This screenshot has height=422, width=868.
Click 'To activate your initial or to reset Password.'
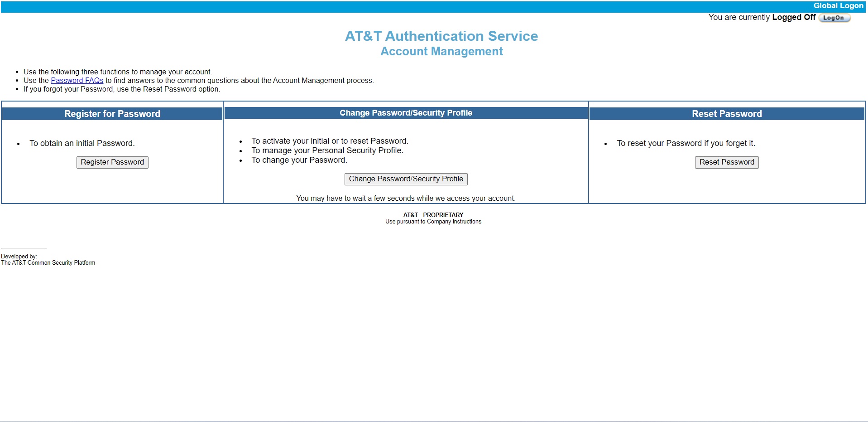pyautogui.click(x=330, y=141)
